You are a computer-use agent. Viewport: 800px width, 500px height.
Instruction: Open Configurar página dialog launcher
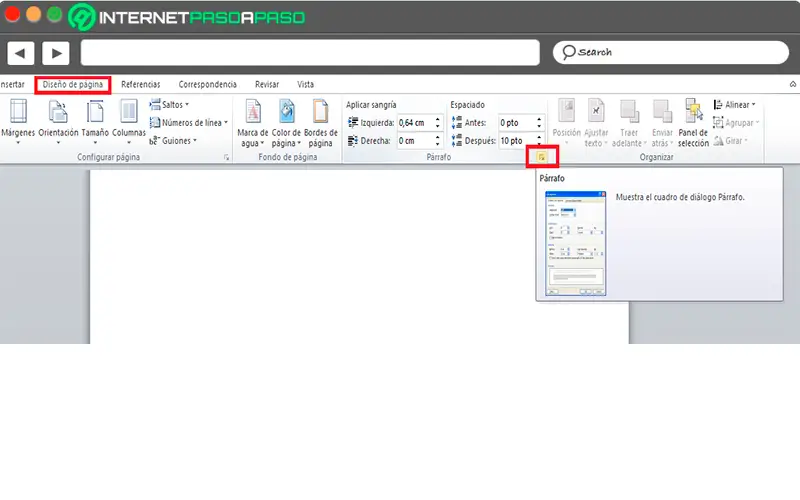pyautogui.click(x=227, y=158)
